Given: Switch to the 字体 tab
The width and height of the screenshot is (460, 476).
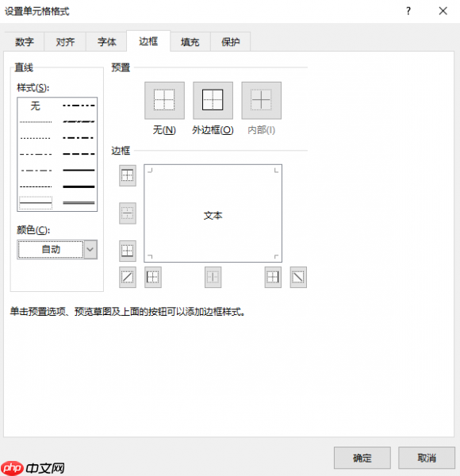Looking at the screenshot, I should tap(106, 41).
